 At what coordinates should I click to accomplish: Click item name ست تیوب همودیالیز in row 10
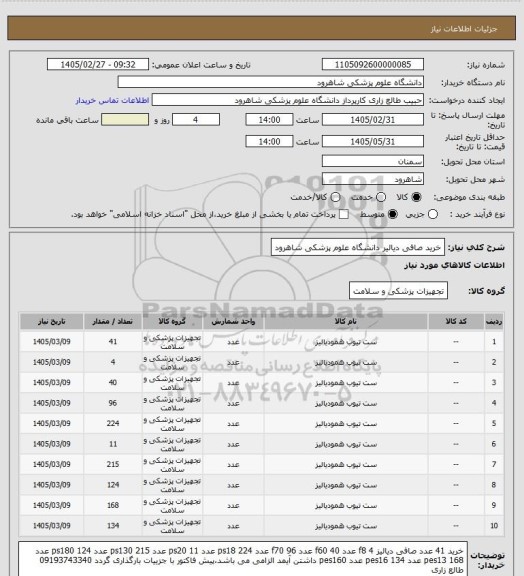click(346, 526)
